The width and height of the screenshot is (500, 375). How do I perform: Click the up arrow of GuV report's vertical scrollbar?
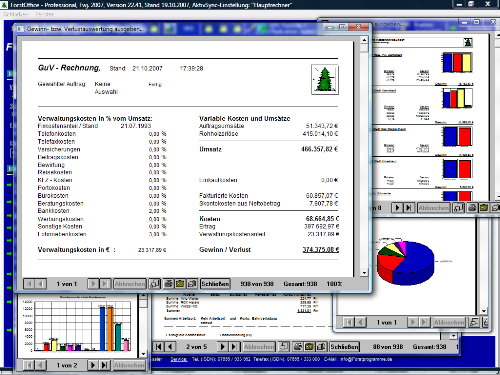pyautogui.click(x=364, y=40)
